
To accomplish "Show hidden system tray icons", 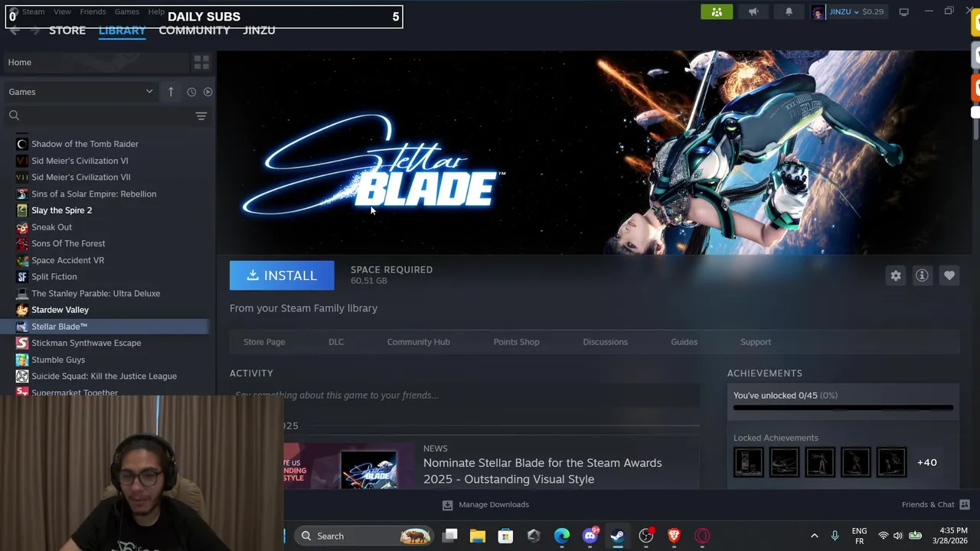I will 814,536.
